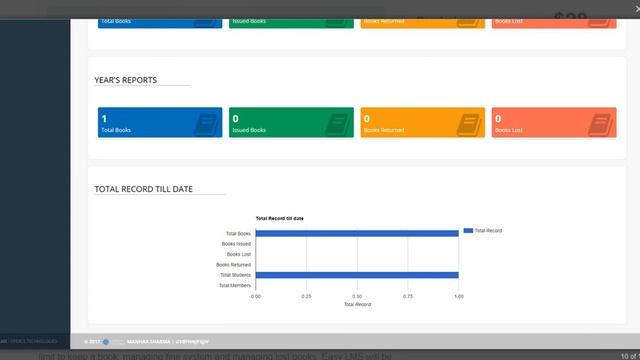Image resolution: width=640 pixels, height=360 pixels.
Task: Click the book icon on the Year's Reports orange Books Returned card
Action: point(469,124)
